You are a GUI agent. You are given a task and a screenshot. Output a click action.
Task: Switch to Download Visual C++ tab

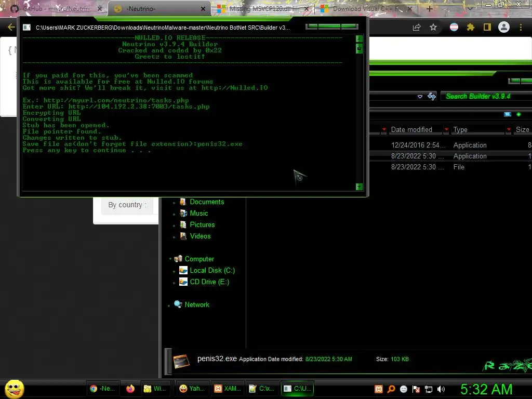[x=367, y=9]
